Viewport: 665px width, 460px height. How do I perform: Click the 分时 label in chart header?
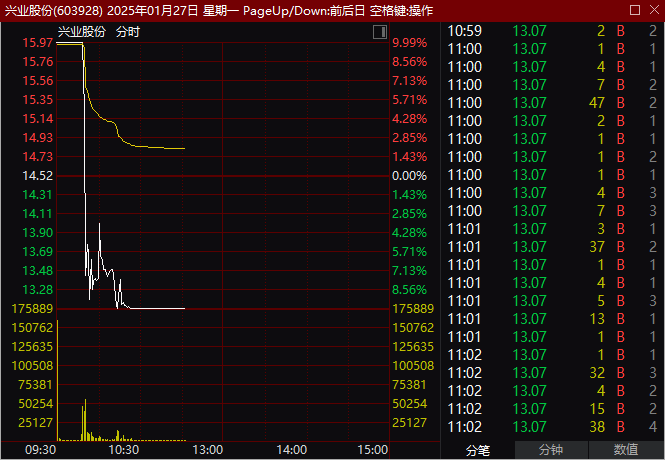[128, 32]
